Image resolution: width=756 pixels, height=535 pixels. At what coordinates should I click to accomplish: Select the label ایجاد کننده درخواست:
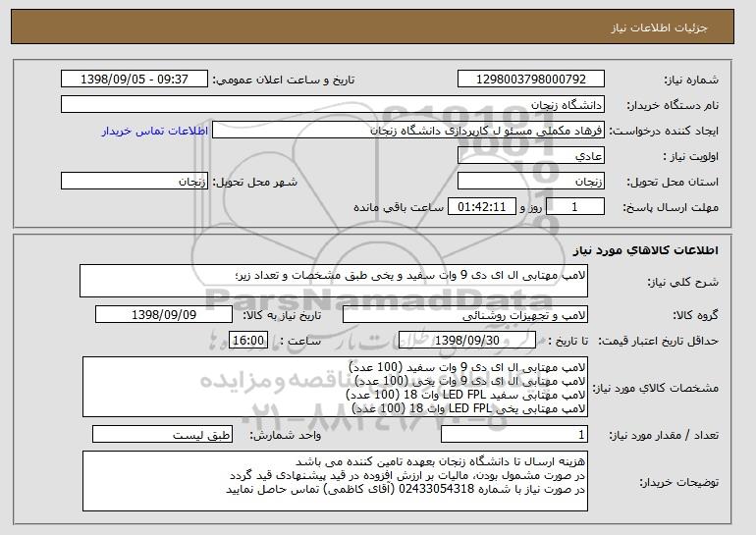664,131
